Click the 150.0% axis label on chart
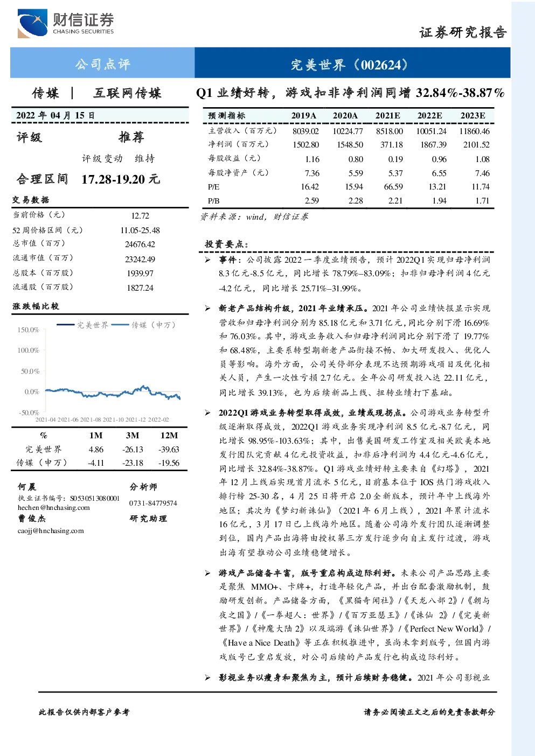This screenshot has width=535, height=756. [x=28, y=330]
